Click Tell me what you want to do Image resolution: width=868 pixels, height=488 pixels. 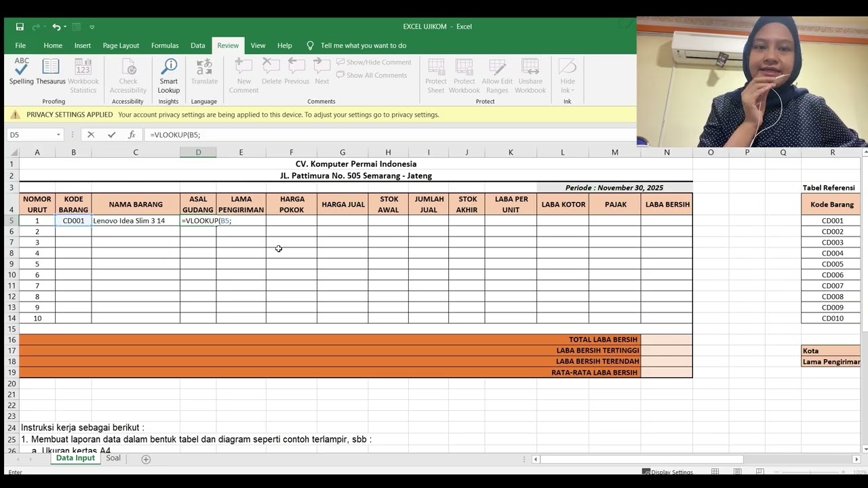click(x=357, y=45)
